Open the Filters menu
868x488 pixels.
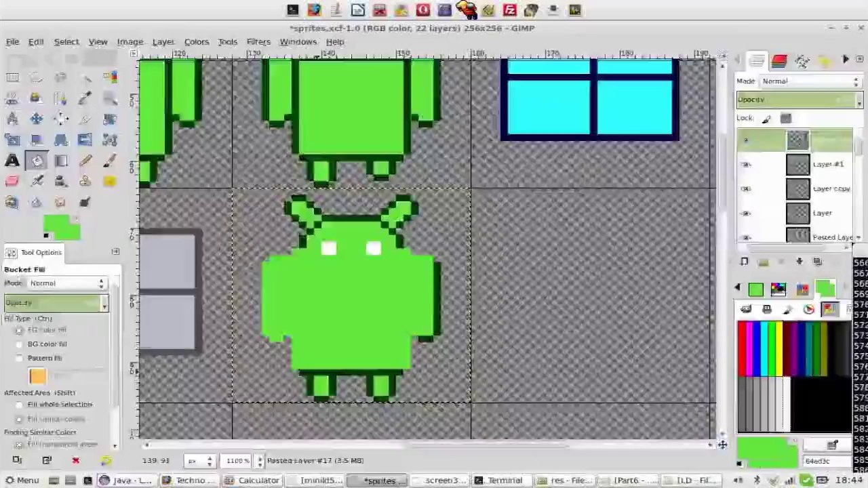pyautogui.click(x=258, y=42)
